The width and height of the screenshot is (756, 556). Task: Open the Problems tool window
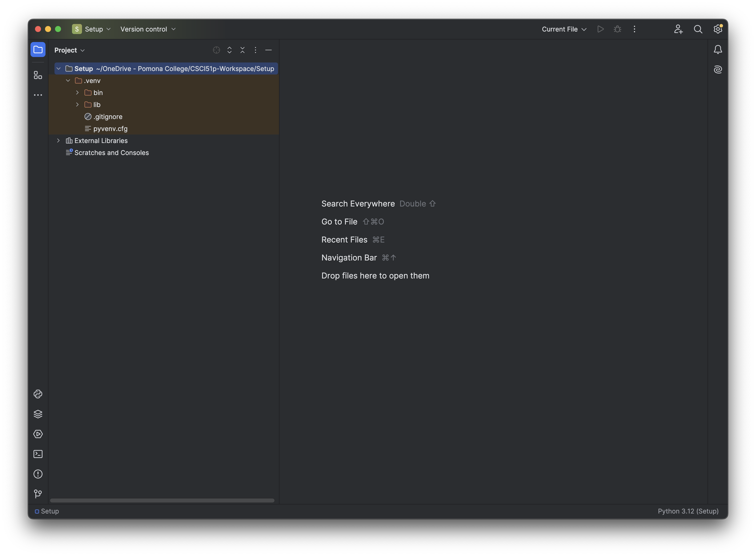tap(38, 474)
